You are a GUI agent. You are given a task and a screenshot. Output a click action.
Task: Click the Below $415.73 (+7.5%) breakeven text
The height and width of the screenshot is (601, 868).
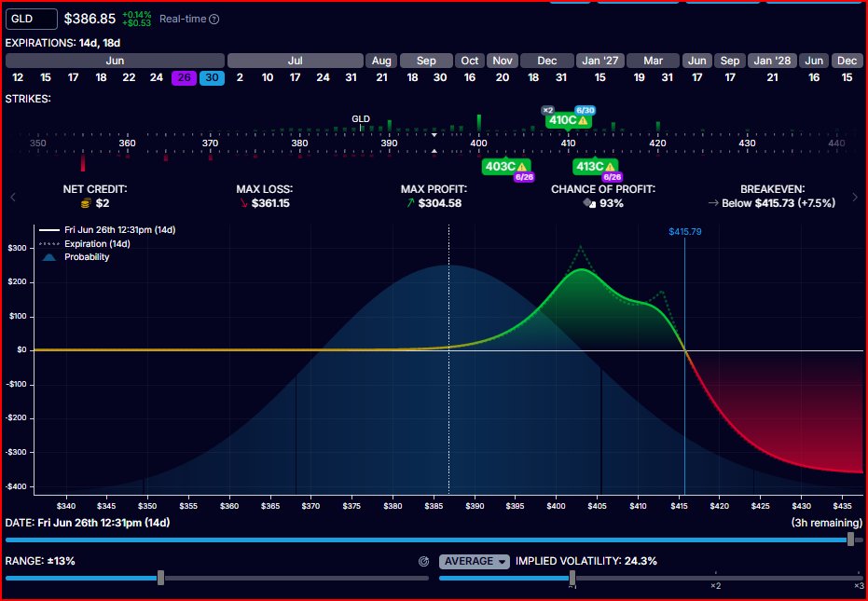tap(778, 204)
